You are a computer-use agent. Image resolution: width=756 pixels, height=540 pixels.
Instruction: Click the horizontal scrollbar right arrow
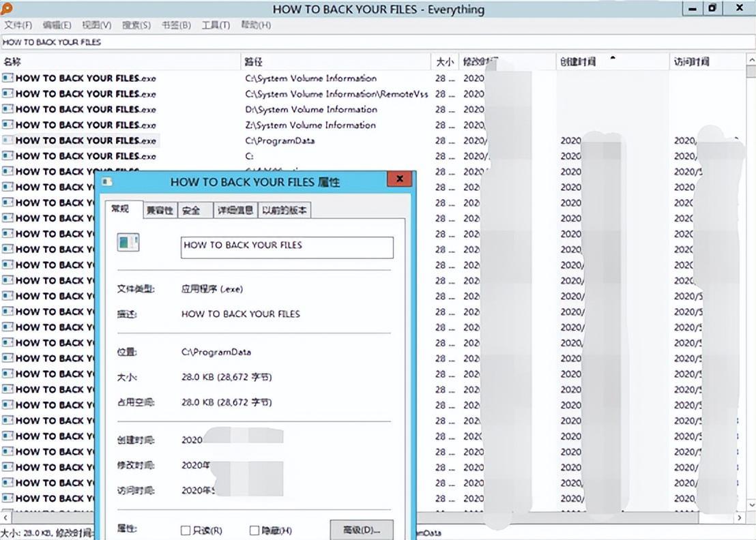tap(740, 518)
